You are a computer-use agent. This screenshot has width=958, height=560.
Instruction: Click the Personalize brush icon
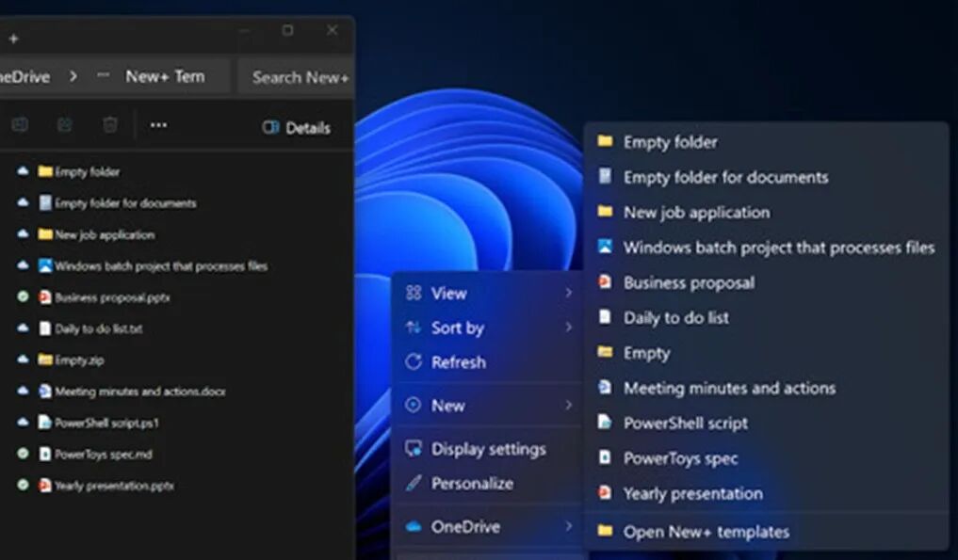(x=414, y=483)
